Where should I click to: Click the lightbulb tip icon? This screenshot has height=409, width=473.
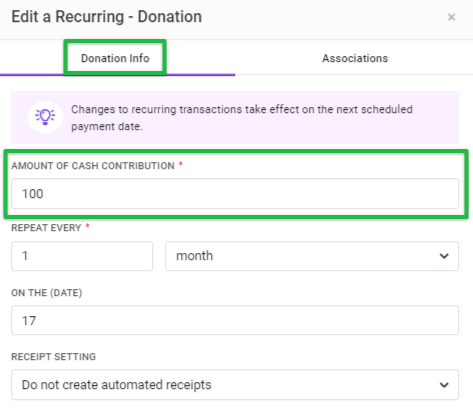coord(45,117)
